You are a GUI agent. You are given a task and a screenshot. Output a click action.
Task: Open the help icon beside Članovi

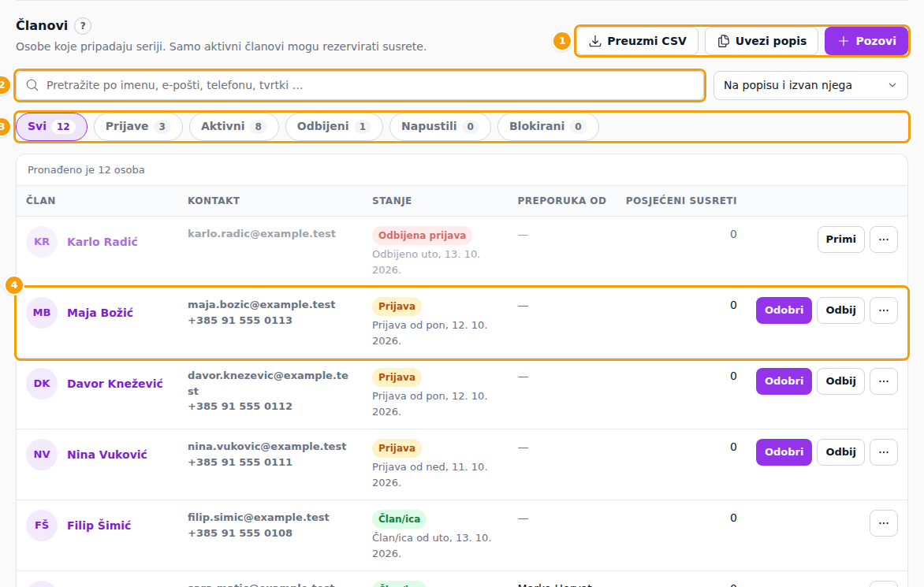(83, 26)
